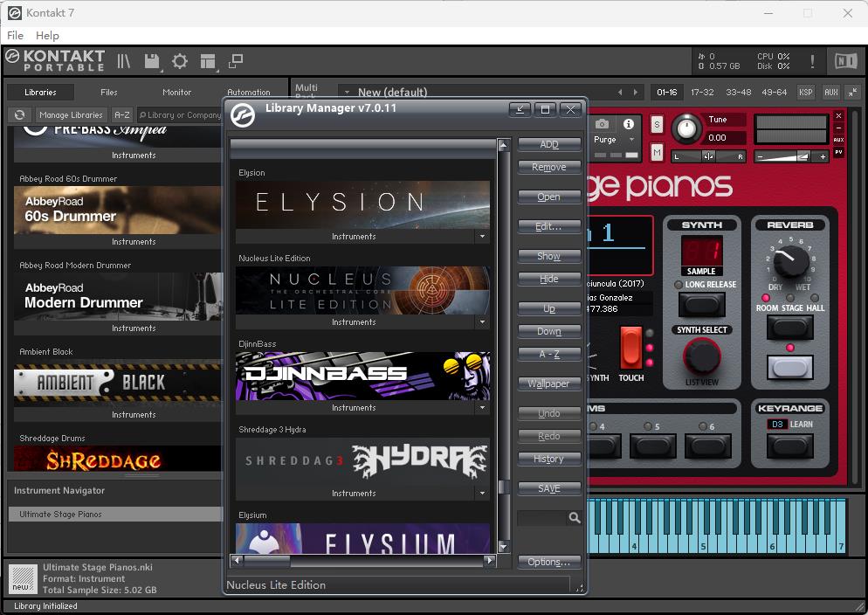Click the SAVE button in Library Manager
This screenshot has height=615, width=868.
click(x=548, y=488)
